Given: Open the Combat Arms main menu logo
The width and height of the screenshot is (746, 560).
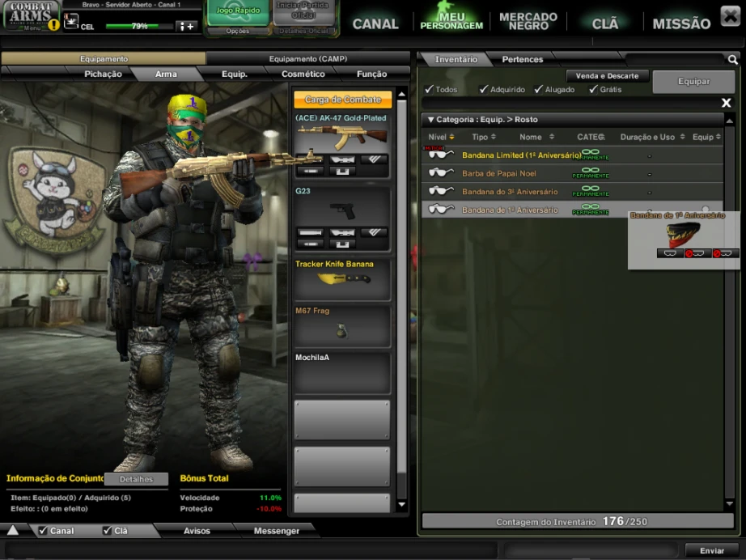Looking at the screenshot, I should [x=31, y=15].
